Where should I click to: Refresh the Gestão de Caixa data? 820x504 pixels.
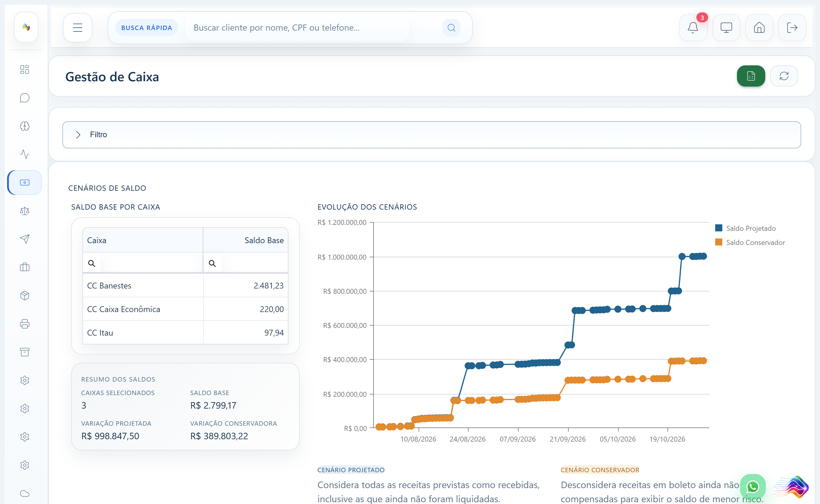784,76
